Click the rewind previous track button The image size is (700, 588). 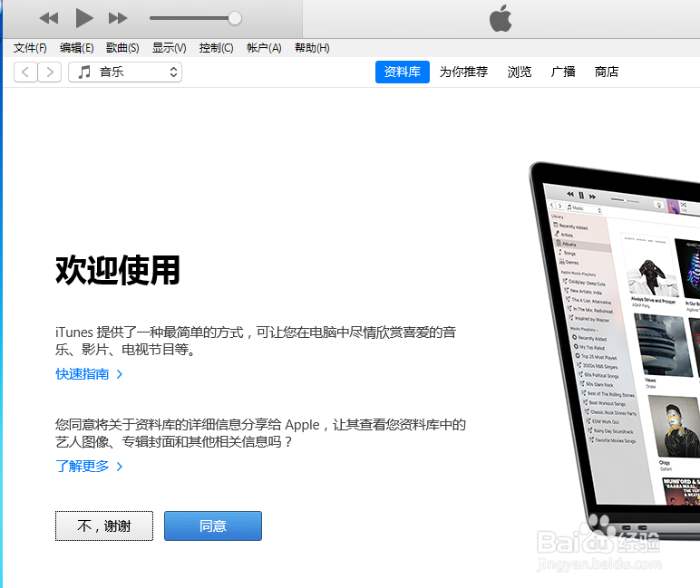(49, 18)
